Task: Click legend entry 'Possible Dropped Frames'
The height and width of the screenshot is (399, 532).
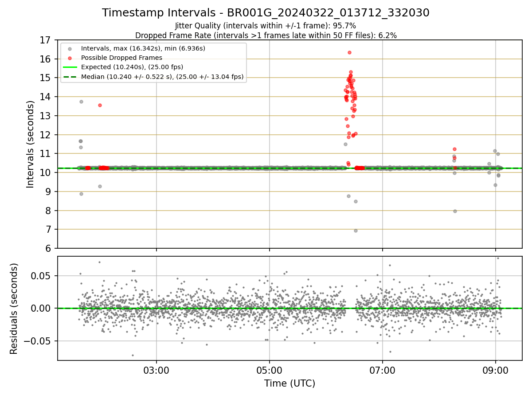Action: [121, 58]
